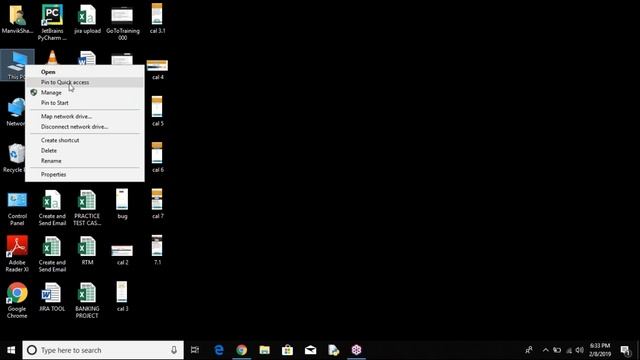This screenshot has width=640, height=360.
Task: Open the Action Center notifications
Action: pyautogui.click(x=625, y=350)
